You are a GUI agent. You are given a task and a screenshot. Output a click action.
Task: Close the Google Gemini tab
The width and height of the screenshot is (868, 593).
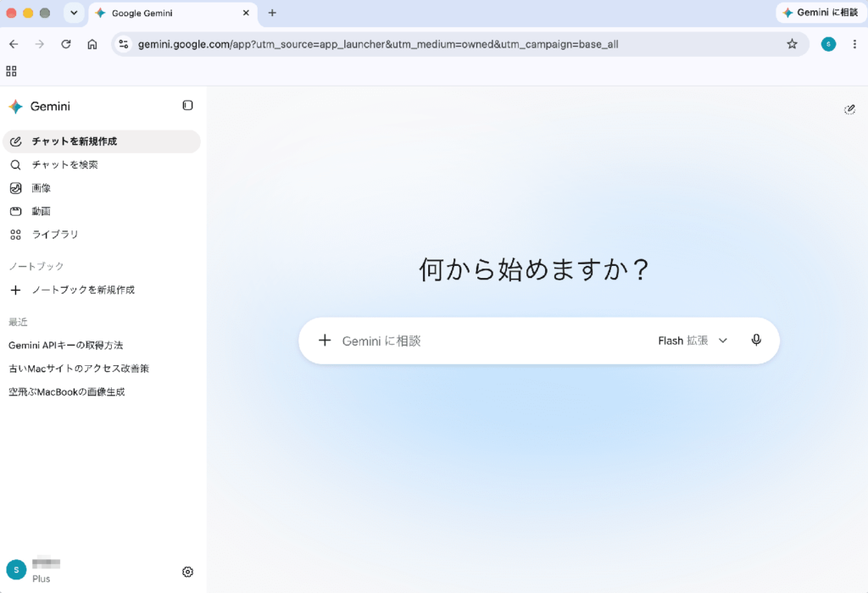click(246, 13)
